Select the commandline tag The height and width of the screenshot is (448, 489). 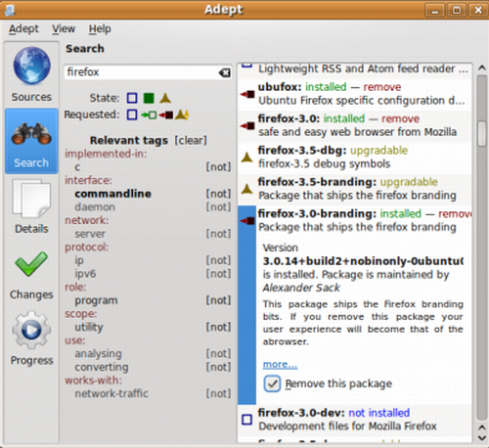click(112, 194)
